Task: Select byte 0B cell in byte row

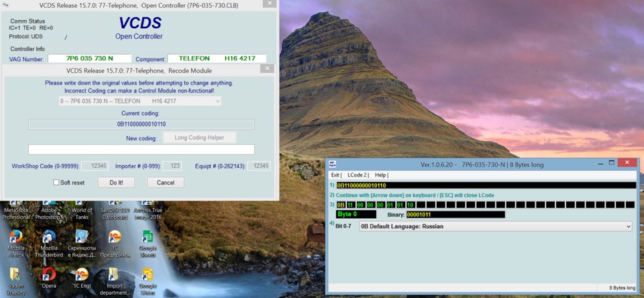Action: (x=341, y=205)
